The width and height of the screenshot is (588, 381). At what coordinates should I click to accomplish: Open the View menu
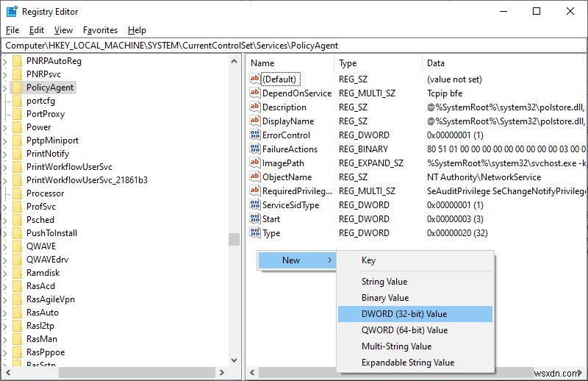point(63,30)
